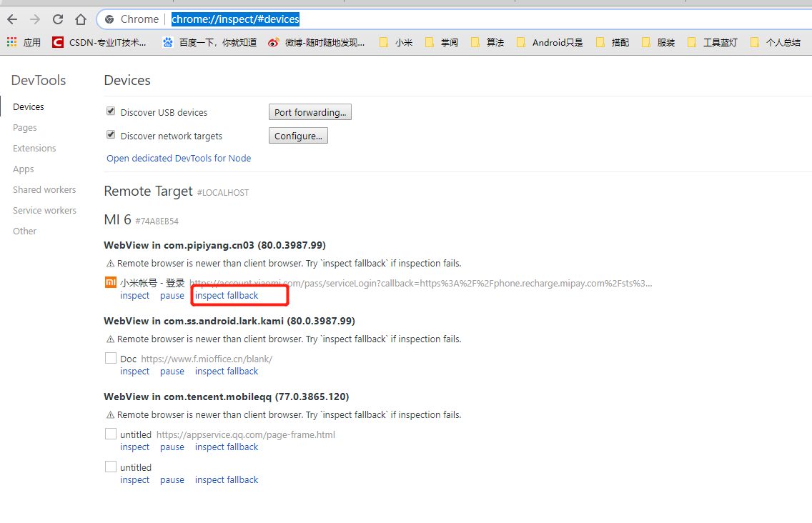Image resolution: width=812 pixels, height=523 pixels.
Task: Open the Baidu bookmark
Action: click(x=209, y=42)
